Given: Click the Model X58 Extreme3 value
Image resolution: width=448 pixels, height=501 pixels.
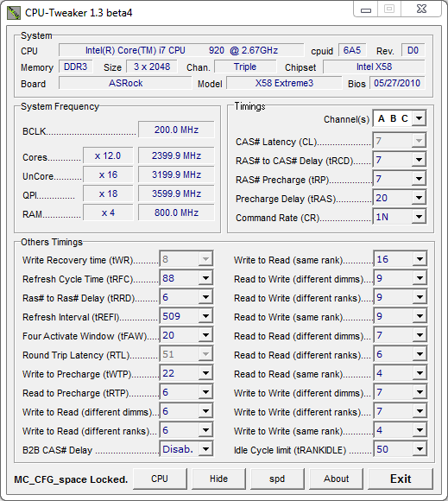Looking at the screenshot, I should [x=284, y=83].
